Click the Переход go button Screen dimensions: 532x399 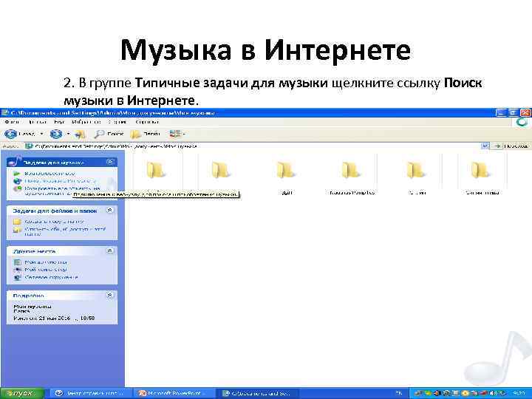pos(511,146)
